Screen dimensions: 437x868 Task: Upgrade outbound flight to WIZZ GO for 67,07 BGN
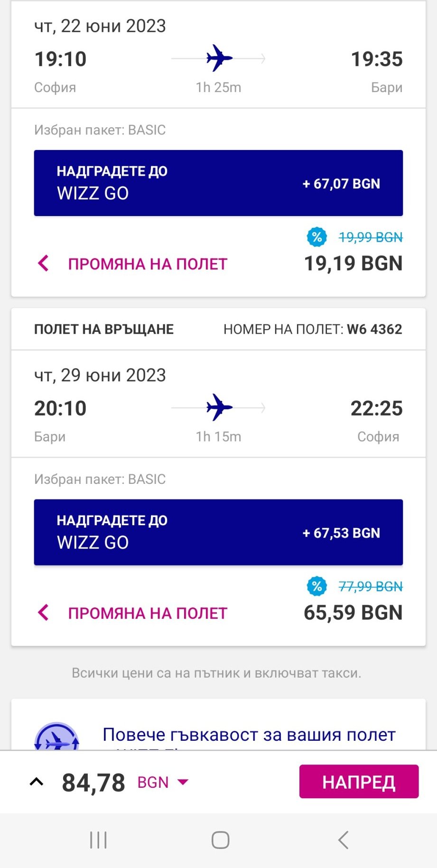pos(218,183)
